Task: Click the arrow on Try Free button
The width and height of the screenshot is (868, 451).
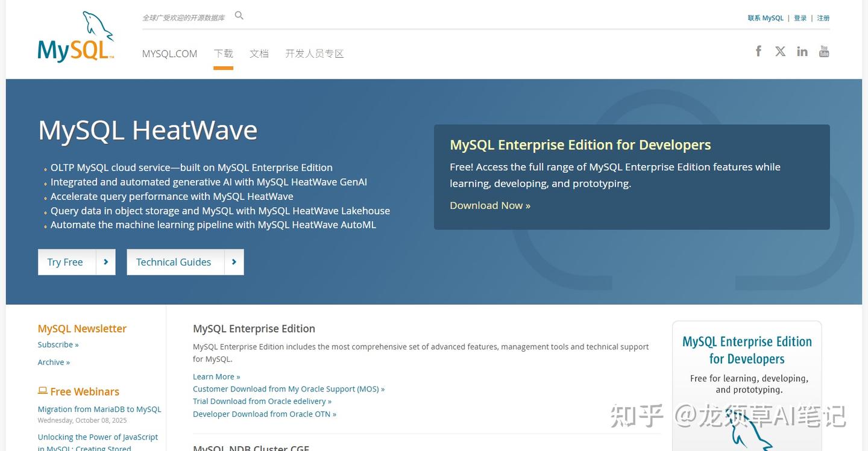Action: coord(106,262)
